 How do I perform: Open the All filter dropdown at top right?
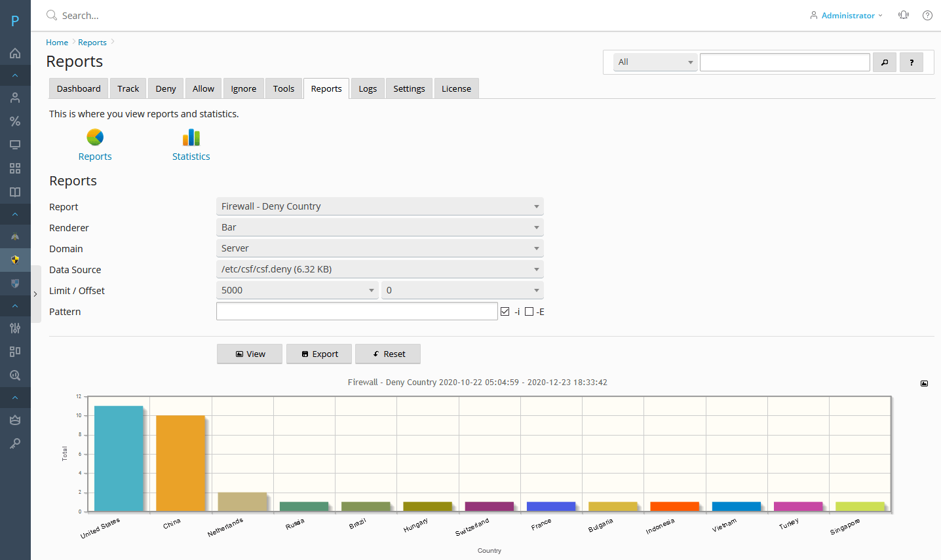(655, 62)
